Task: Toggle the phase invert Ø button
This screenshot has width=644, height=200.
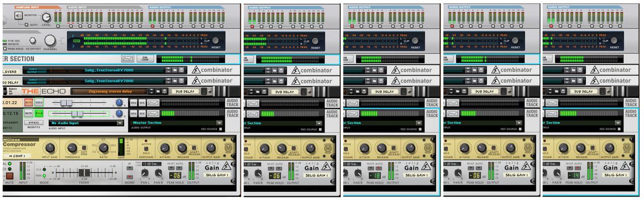Action: pyautogui.click(x=130, y=169)
